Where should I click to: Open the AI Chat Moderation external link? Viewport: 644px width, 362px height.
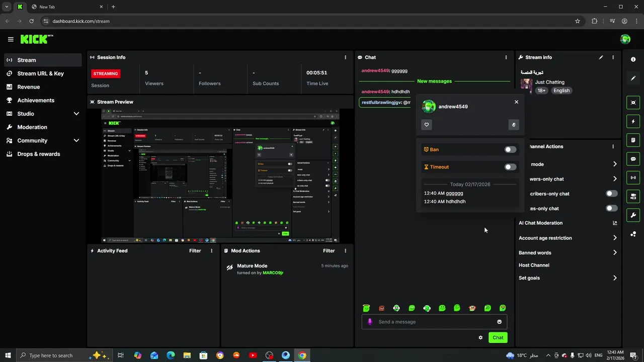(x=615, y=223)
